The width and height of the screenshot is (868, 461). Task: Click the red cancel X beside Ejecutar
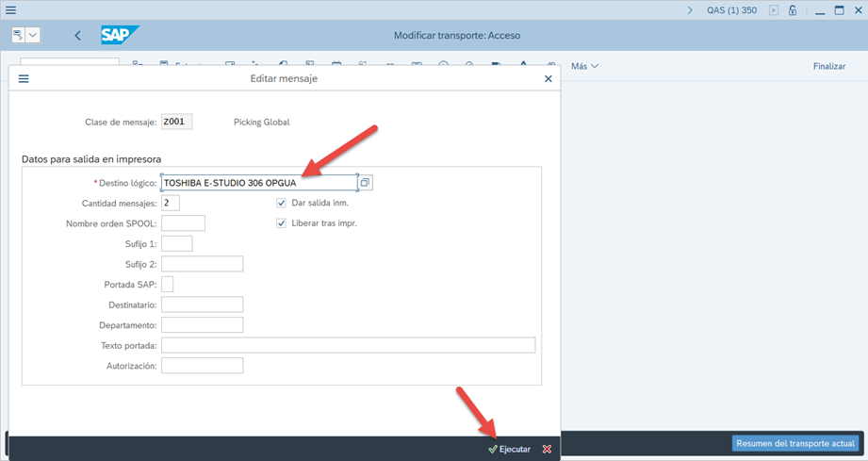click(x=547, y=450)
